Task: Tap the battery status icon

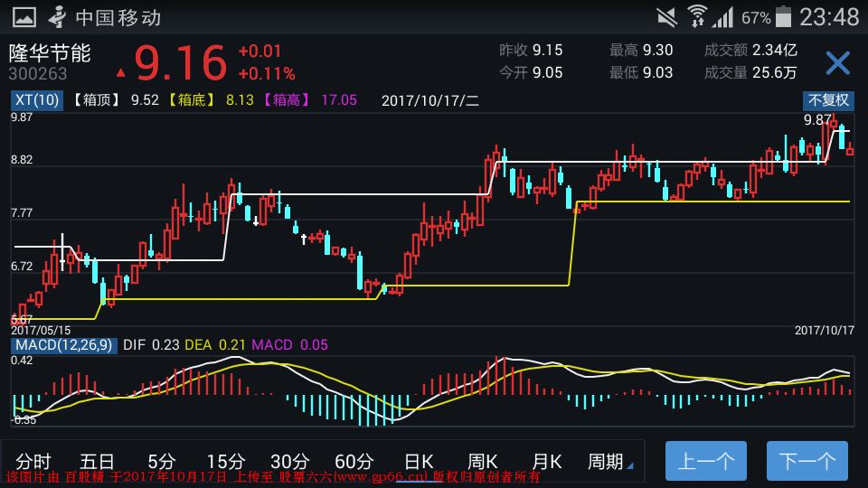Action: point(783,16)
